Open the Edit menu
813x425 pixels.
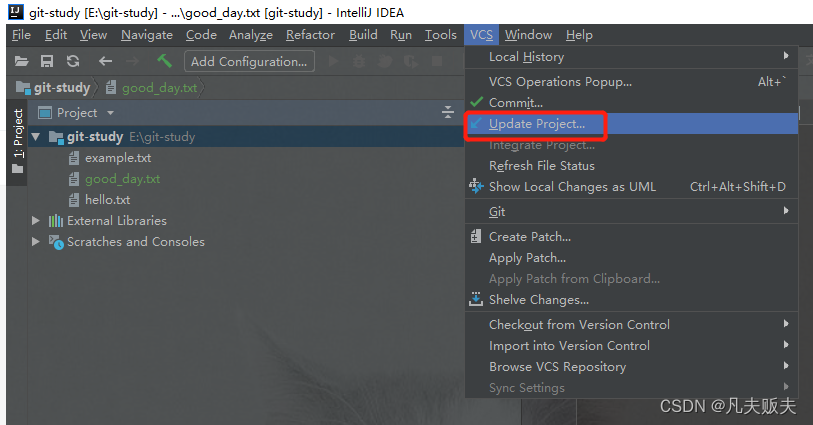pos(56,35)
